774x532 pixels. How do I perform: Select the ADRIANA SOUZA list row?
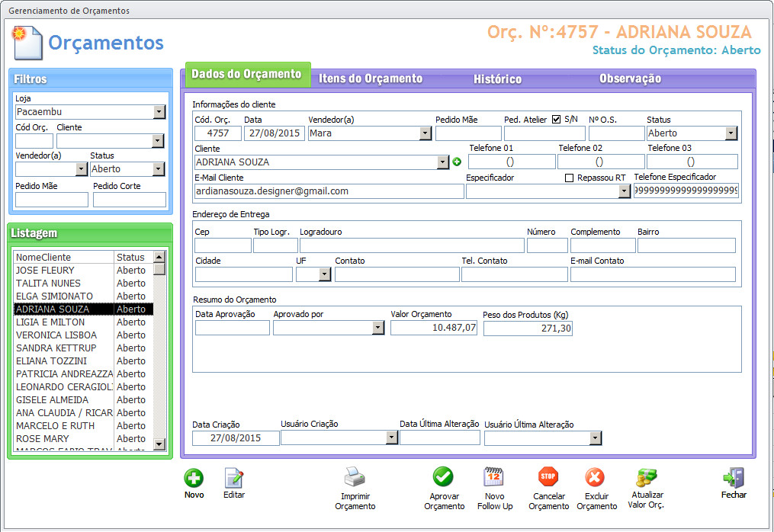83,309
